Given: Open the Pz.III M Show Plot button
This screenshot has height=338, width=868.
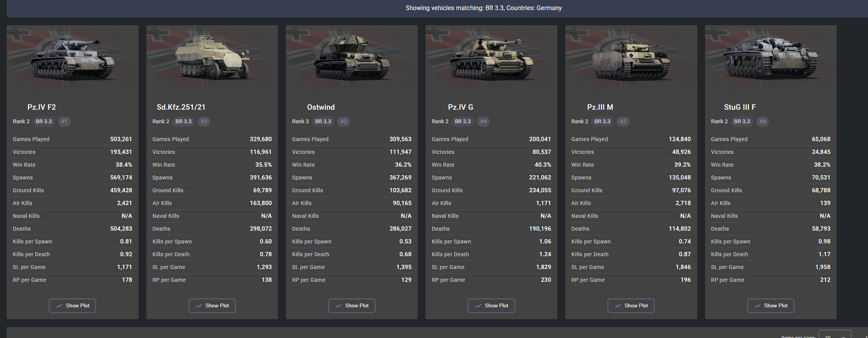Looking at the screenshot, I should (631, 305).
